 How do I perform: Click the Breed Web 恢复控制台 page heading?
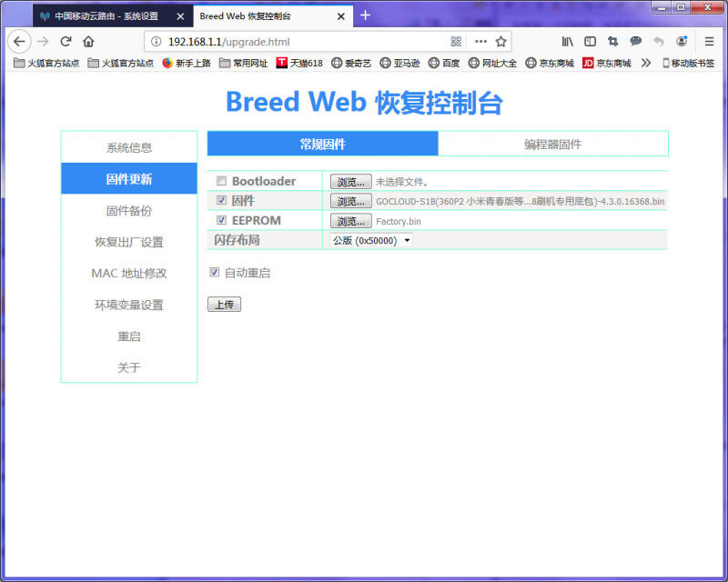pyautogui.click(x=364, y=102)
